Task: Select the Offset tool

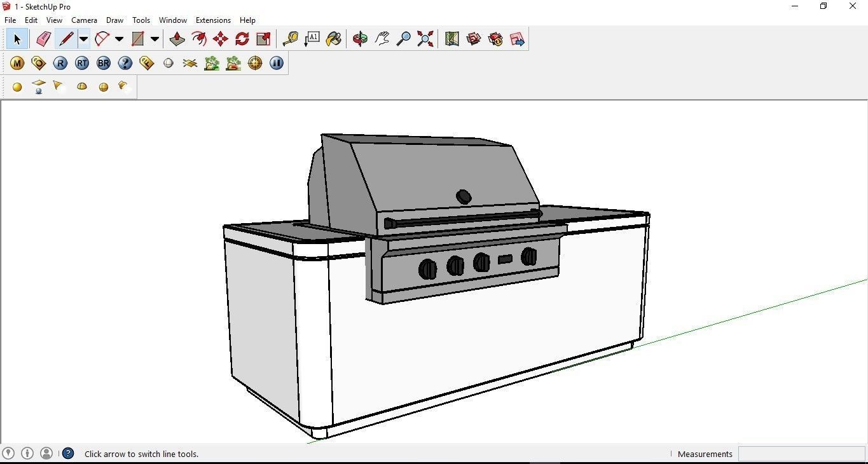Action: 199,39
